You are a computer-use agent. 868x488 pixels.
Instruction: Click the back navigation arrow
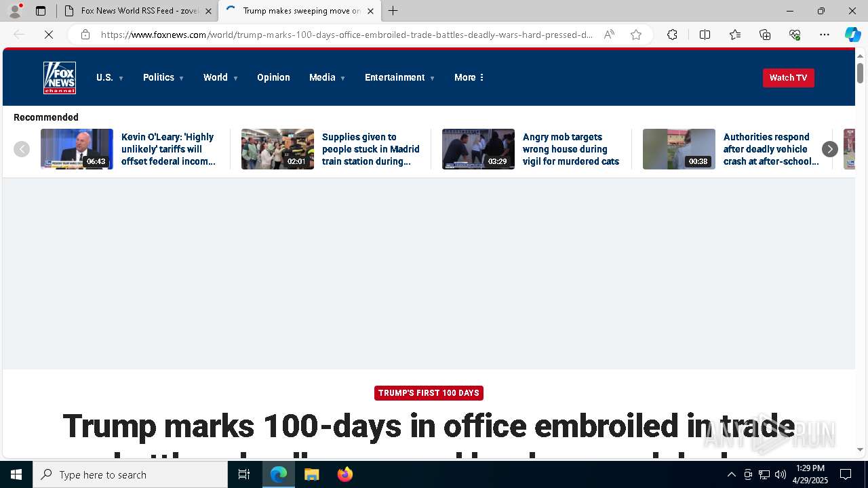pyautogui.click(x=19, y=35)
